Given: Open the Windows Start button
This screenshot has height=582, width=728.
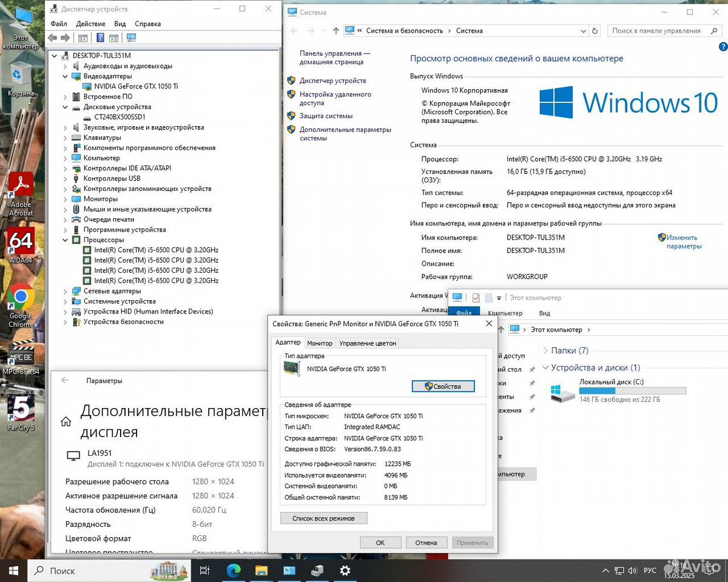Looking at the screenshot, I should 13,570.
